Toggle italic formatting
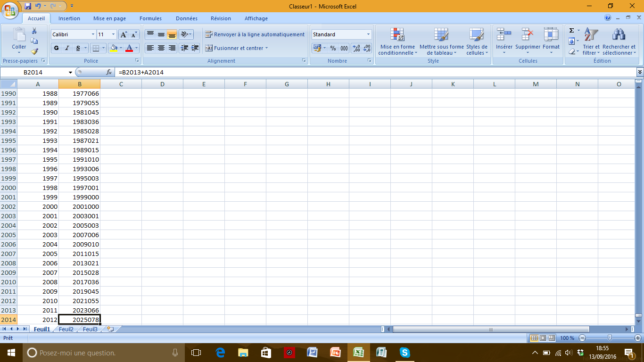 pos(67,48)
